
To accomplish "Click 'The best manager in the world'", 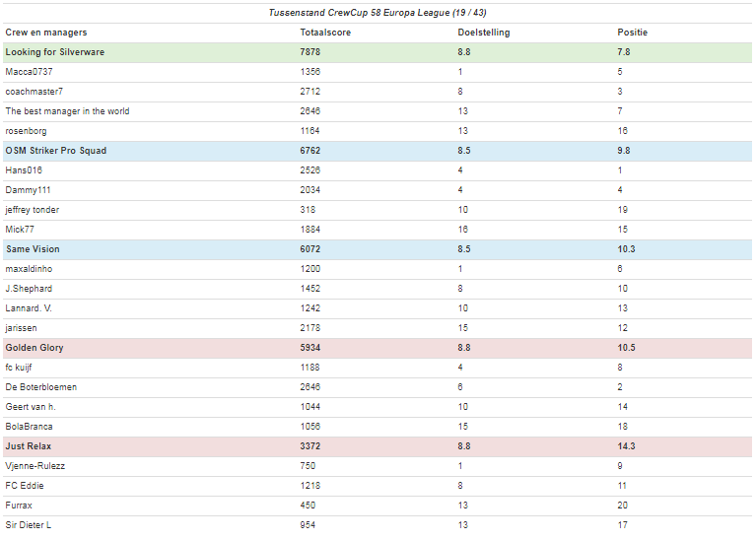I will click(67, 111).
